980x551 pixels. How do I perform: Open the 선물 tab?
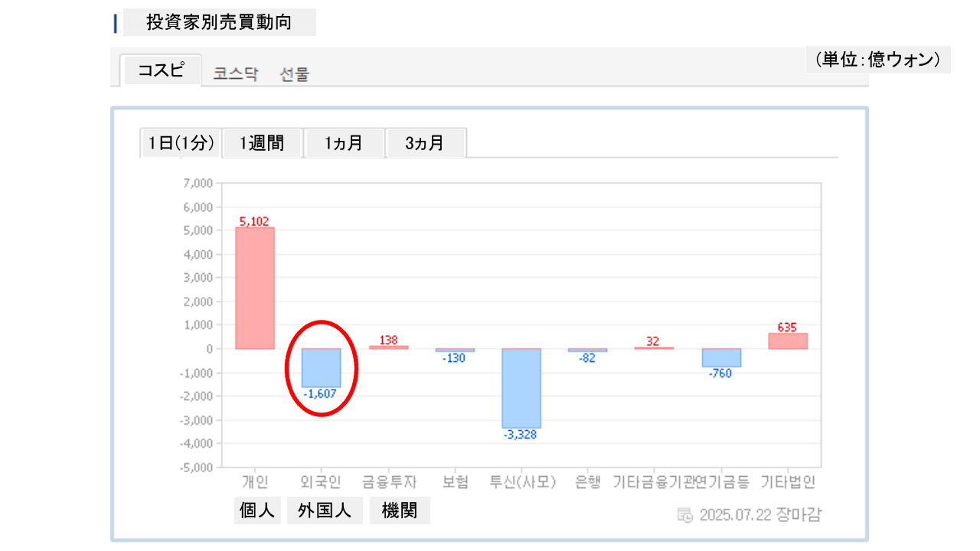click(x=295, y=74)
